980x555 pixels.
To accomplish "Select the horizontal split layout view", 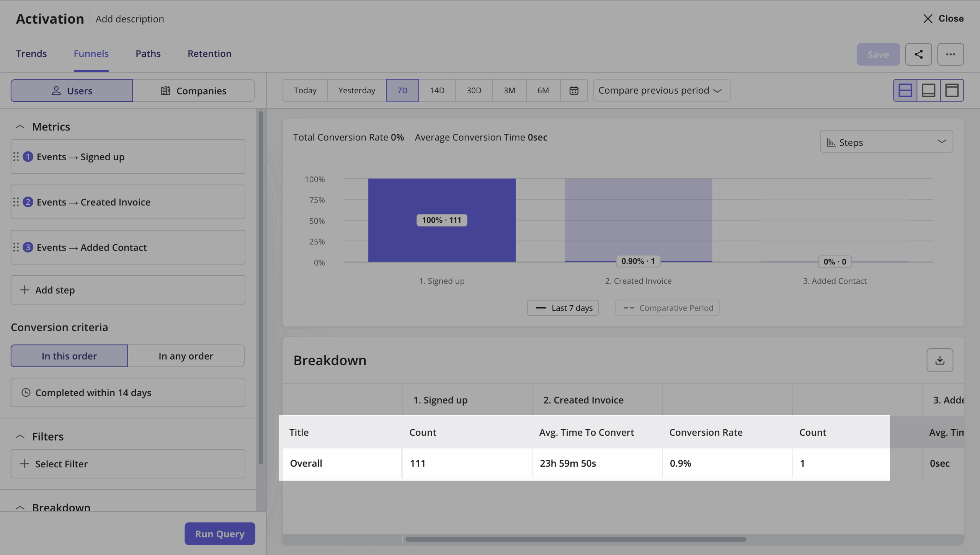I will (905, 90).
